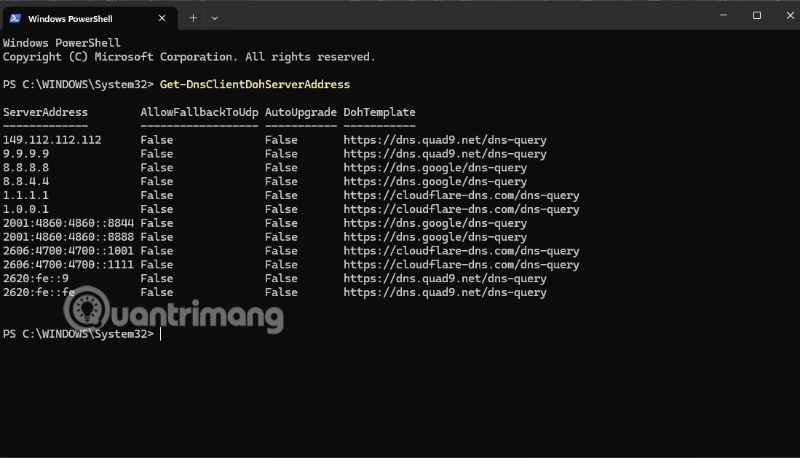Screen dimensions: 800x458
Task: Click server address 1.1.1.1
Action: click(x=26, y=195)
